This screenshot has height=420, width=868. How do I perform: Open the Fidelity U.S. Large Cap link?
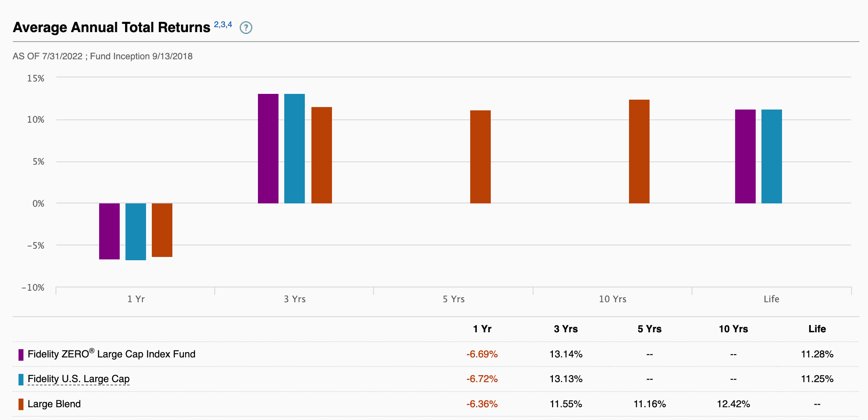(x=79, y=379)
